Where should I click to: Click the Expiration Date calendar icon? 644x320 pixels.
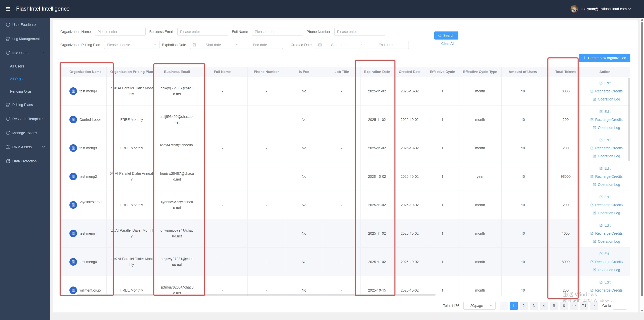coord(194,45)
